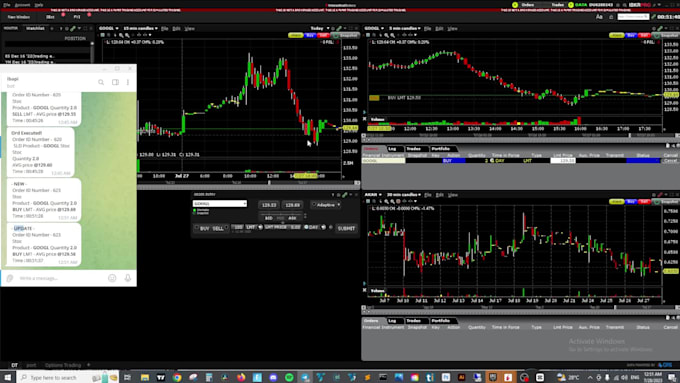Image resolution: width=680 pixels, height=383 pixels.
Task: Add a new item with Watchlist plus icon
Action: (52, 29)
